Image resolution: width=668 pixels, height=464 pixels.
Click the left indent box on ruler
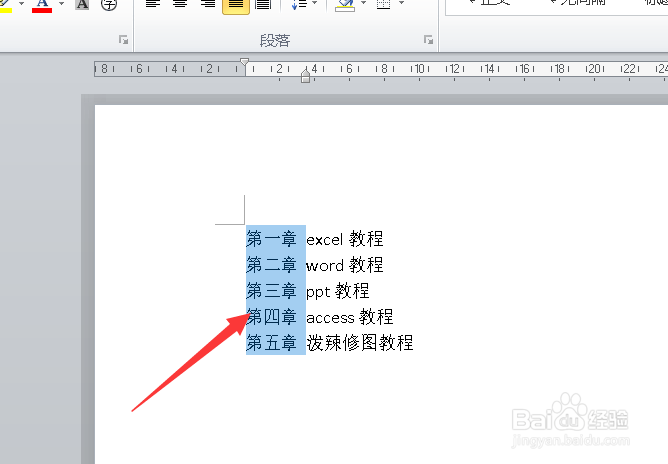click(x=305, y=79)
